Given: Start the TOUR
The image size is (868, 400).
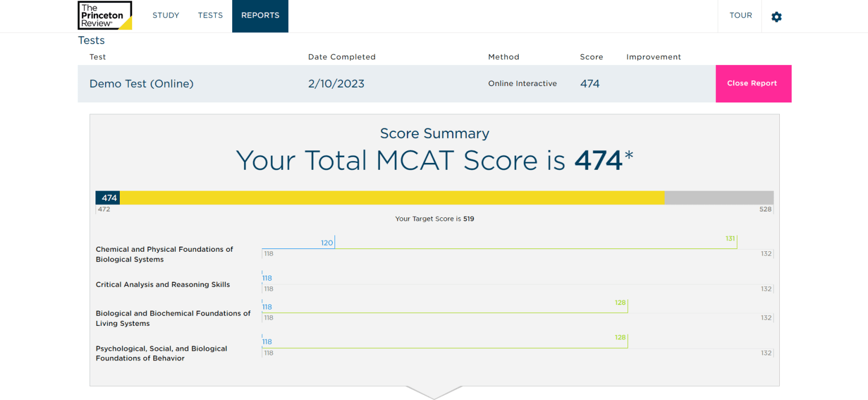Looking at the screenshot, I should click(740, 16).
